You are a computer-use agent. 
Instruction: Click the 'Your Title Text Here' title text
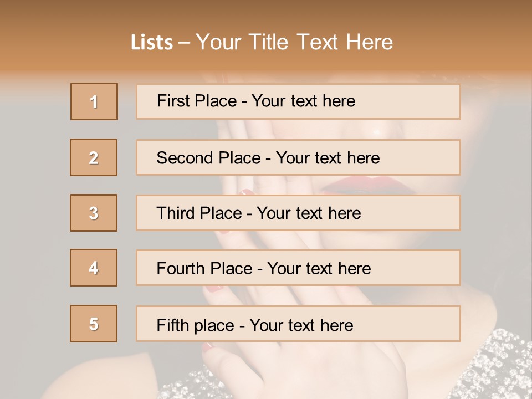[294, 42]
